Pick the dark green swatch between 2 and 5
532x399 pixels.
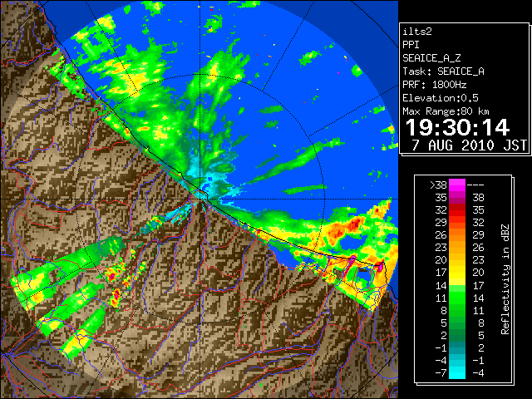(457, 335)
